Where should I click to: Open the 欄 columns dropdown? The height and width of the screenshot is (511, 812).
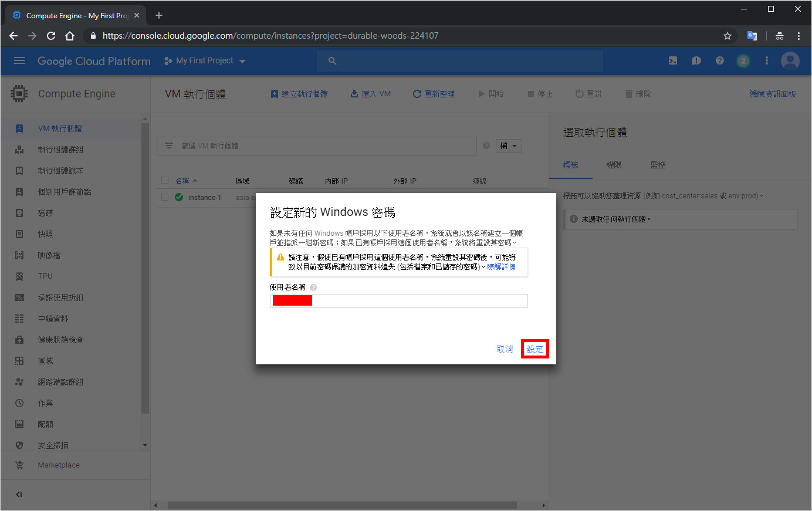(x=509, y=146)
